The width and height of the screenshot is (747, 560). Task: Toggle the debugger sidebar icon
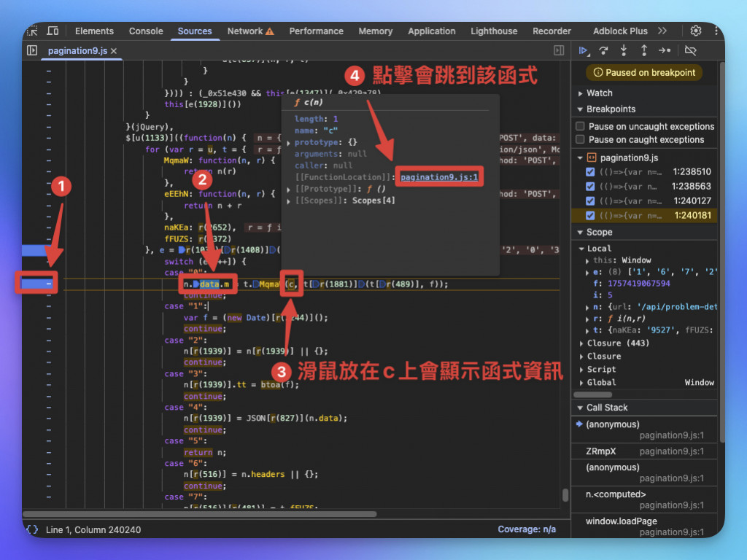click(559, 50)
